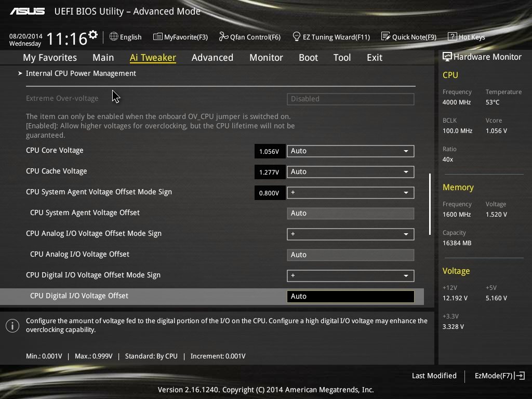532x399 pixels.
Task: Click the settings list scrollbar
Action: pos(430,204)
